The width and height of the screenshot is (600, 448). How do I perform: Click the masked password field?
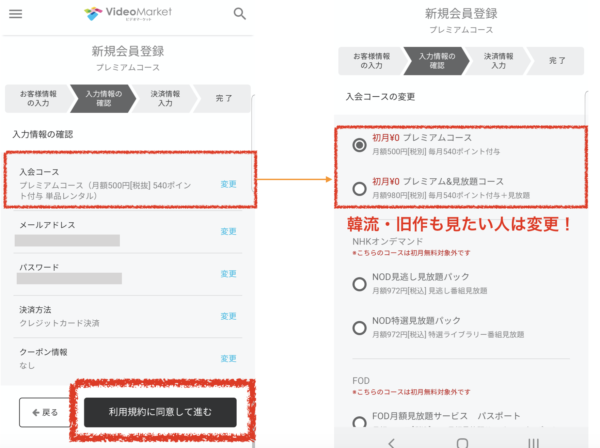[x=69, y=279]
